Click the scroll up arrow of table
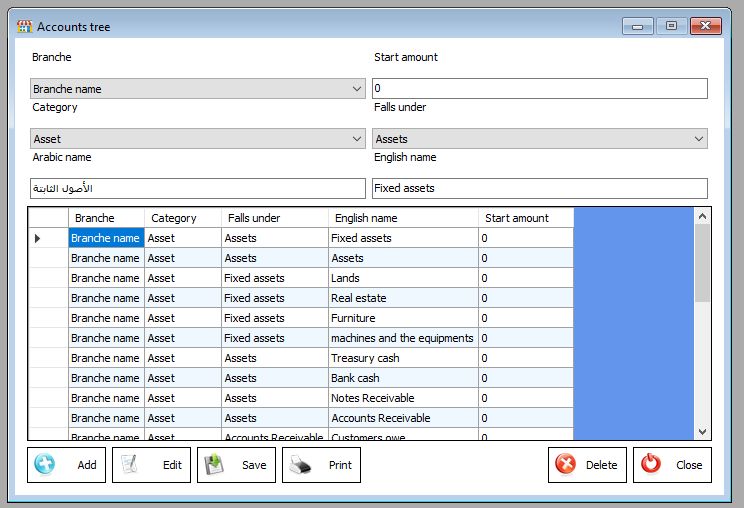744x508 pixels. tap(702, 217)
